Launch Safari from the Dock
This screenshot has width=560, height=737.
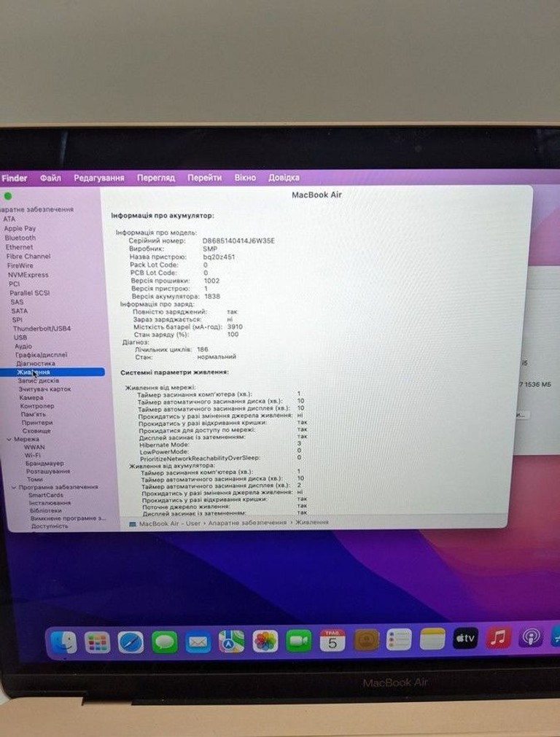(131, 642)
